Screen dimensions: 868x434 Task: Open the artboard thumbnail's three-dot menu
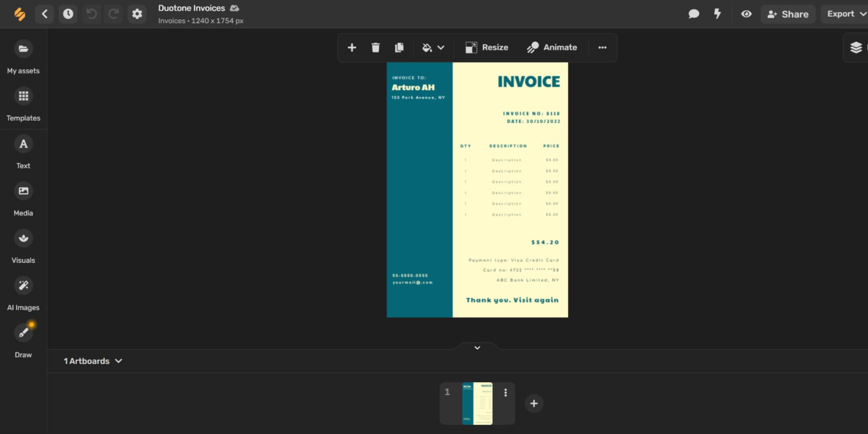[x=505, y=393]
